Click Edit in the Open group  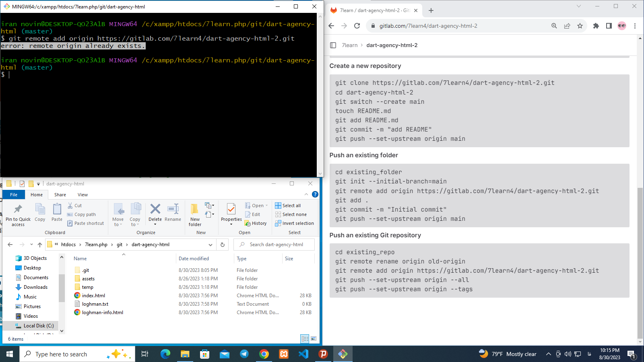[x=253, y=214]
